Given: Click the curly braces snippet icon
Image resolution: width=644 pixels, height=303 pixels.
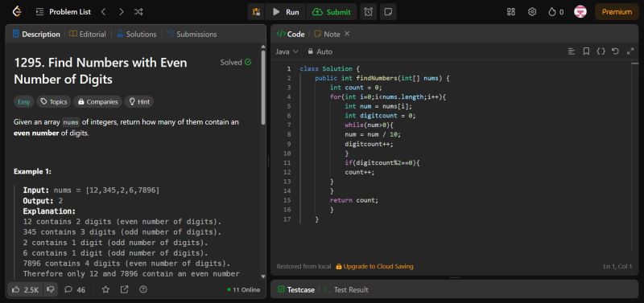Looking at the screenshot, I should pos(601,51).
